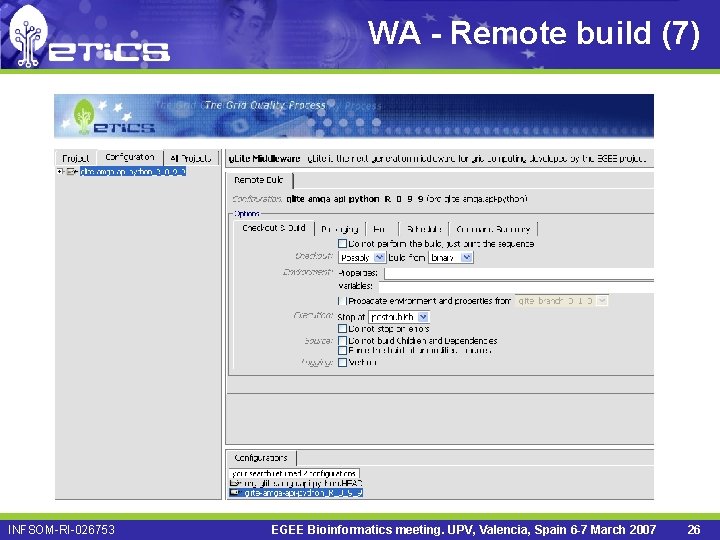Open the Packaging options tab
Image resolution: width=720 pixels, height=540 pixels.
pos(340,229)
